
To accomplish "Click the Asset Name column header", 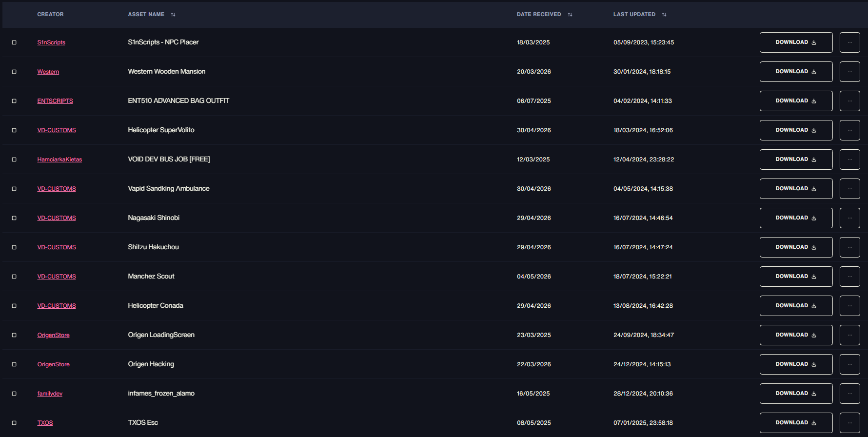I will (146, 15).
